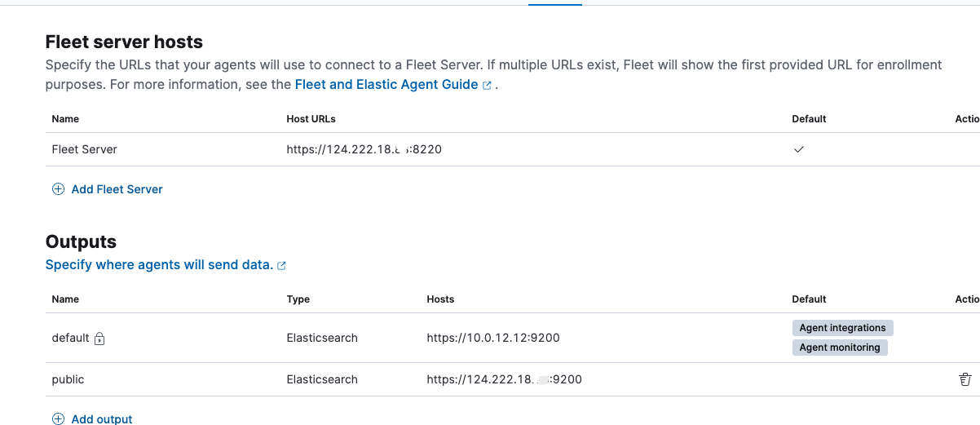Click the Hosts column header in Outputs

[x=440, y=299]
